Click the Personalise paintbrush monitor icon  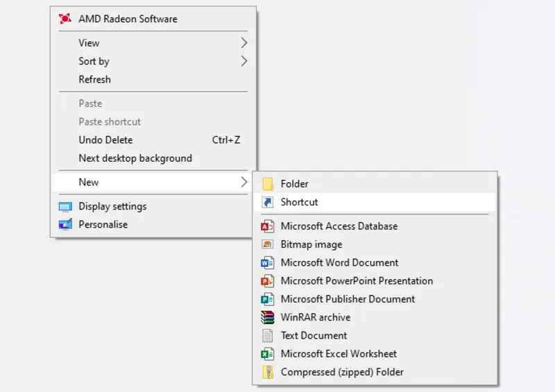pos(65,225)
